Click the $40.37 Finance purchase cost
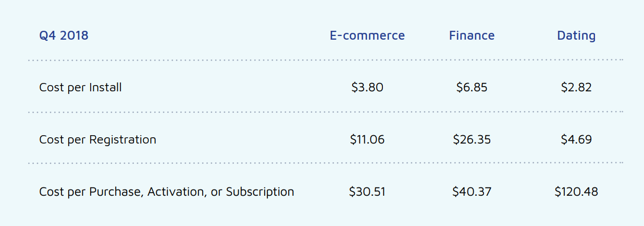Viewport: 644px width, 226px height. (x=472, y=192)
